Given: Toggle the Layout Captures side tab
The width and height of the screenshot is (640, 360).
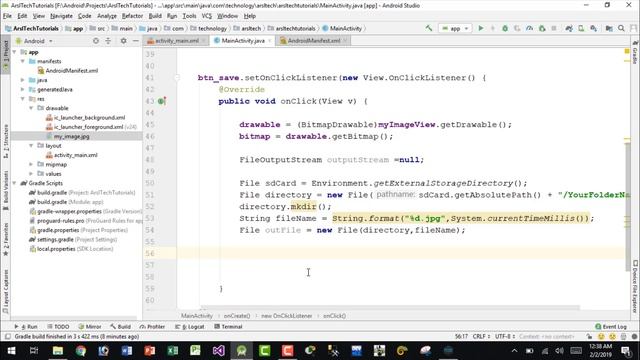Looking at the screenshot, I should pyautogui.click(x=5, y=291).
